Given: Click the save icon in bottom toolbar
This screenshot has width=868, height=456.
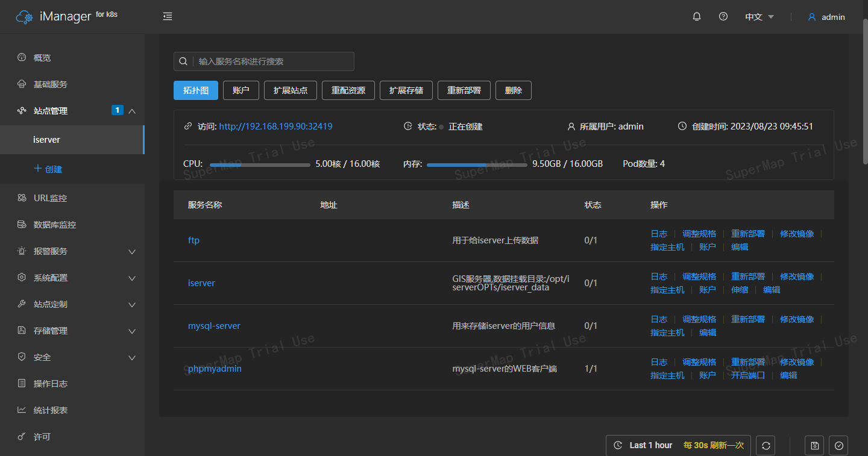Looking at the screenshot, I should [x=815, y=445].
